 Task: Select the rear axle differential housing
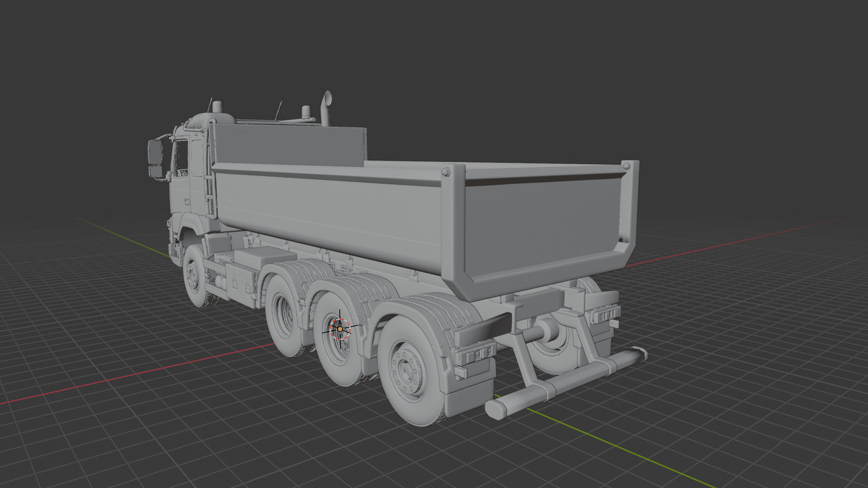click(x=547, y=330)
